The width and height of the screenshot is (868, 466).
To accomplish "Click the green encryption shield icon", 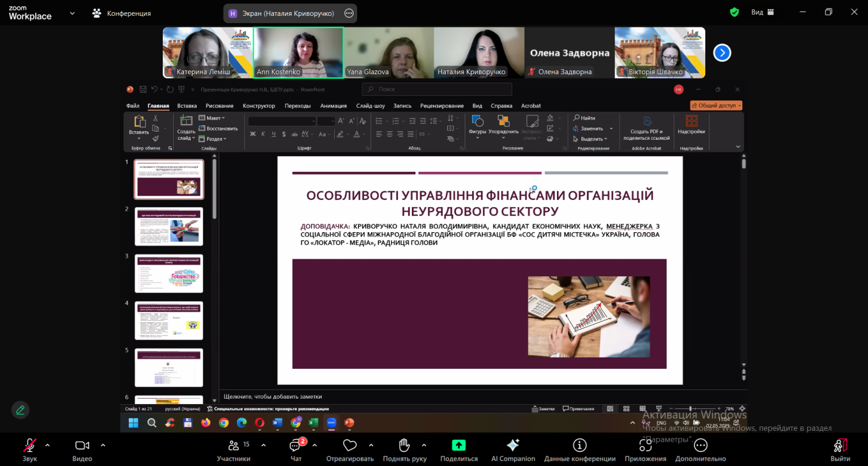I will tap(734, 12).
